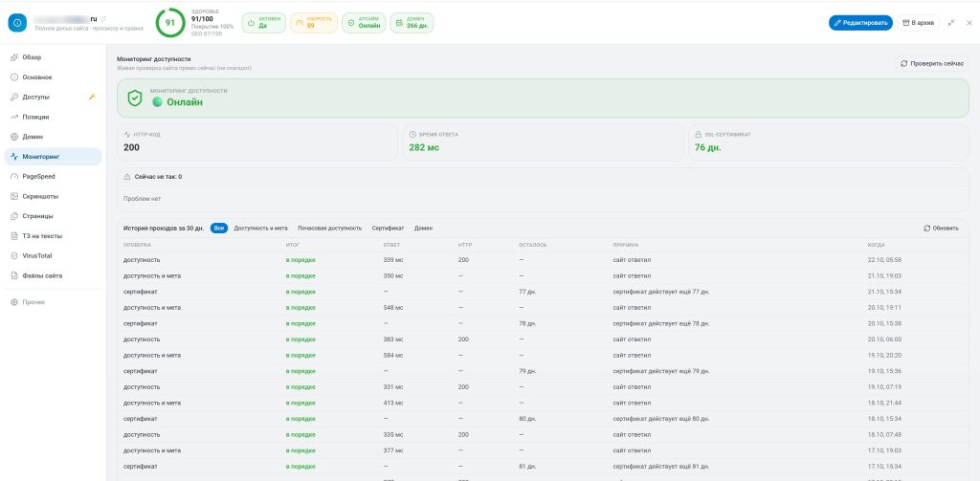Open the Доступы sidebar section
The height and width of the screenshot is (481, 980).
click(54, 97)
